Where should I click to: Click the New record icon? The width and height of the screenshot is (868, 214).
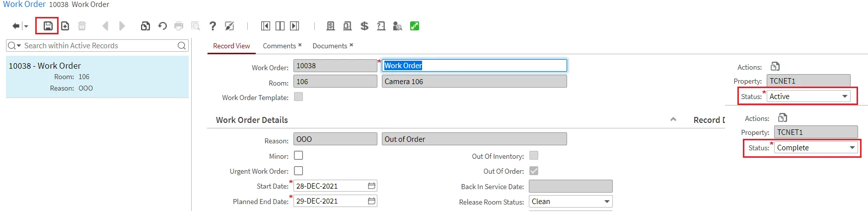tap(65, 26)
